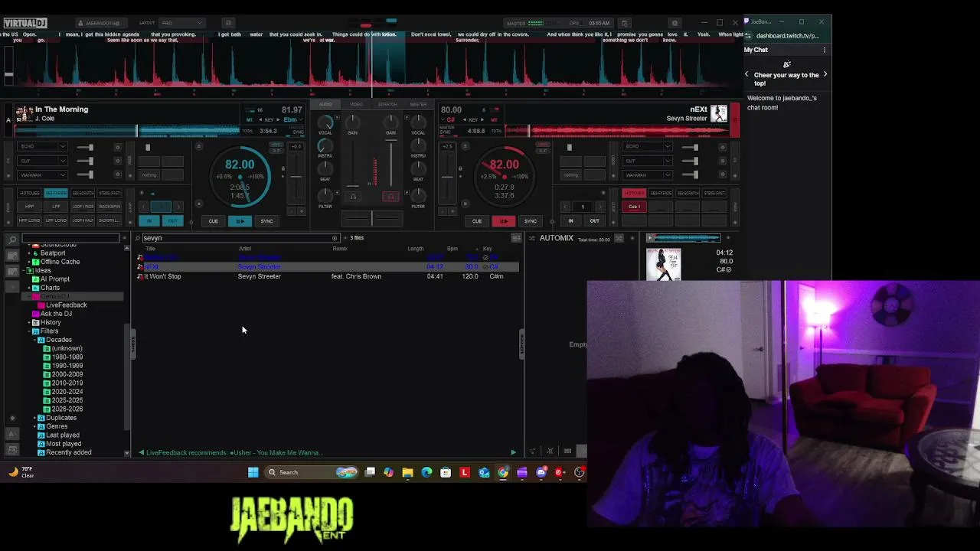
Task: Click the CUE button on the right deck
Action: point(477,221)
